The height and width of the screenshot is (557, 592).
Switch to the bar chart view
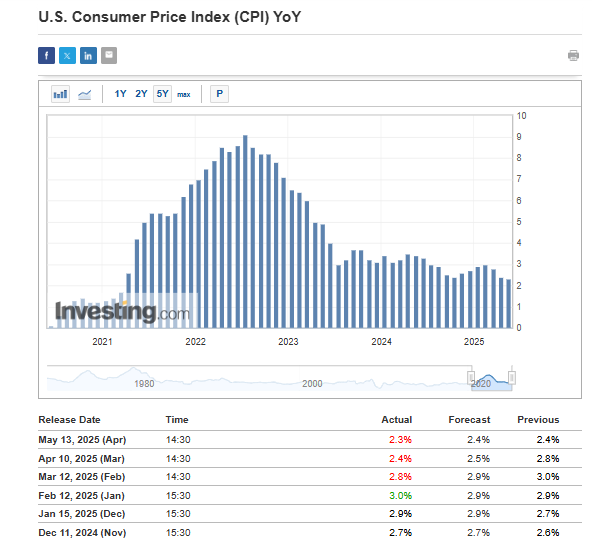pos(60,94)
